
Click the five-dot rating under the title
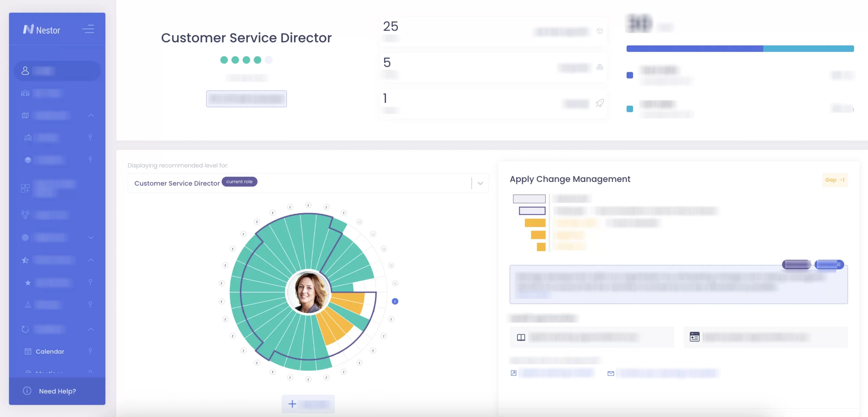point(246,60)
